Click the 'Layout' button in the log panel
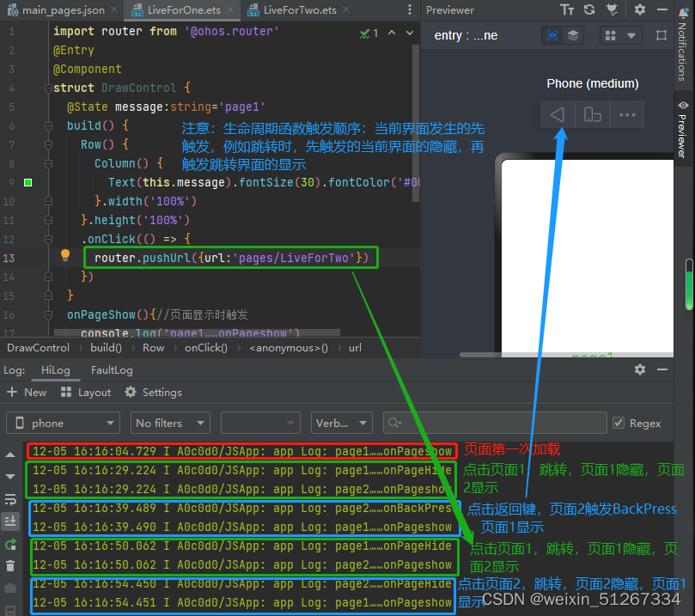The image size is (695, 616). [x=85, y=392]
